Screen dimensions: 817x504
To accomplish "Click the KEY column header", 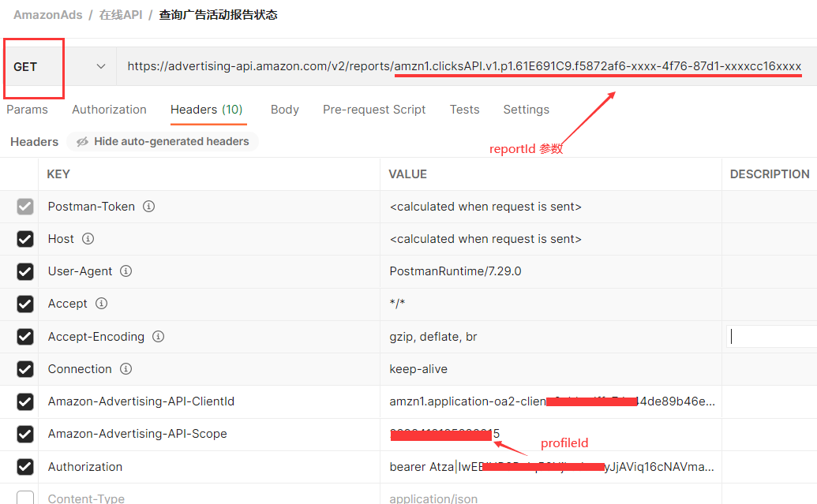I will [58, 174].
